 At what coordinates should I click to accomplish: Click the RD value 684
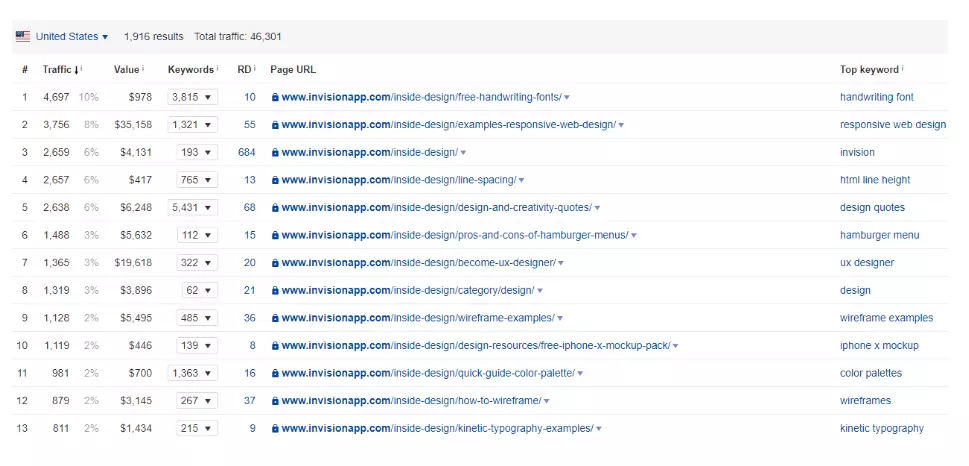click(x=247, y=152)
